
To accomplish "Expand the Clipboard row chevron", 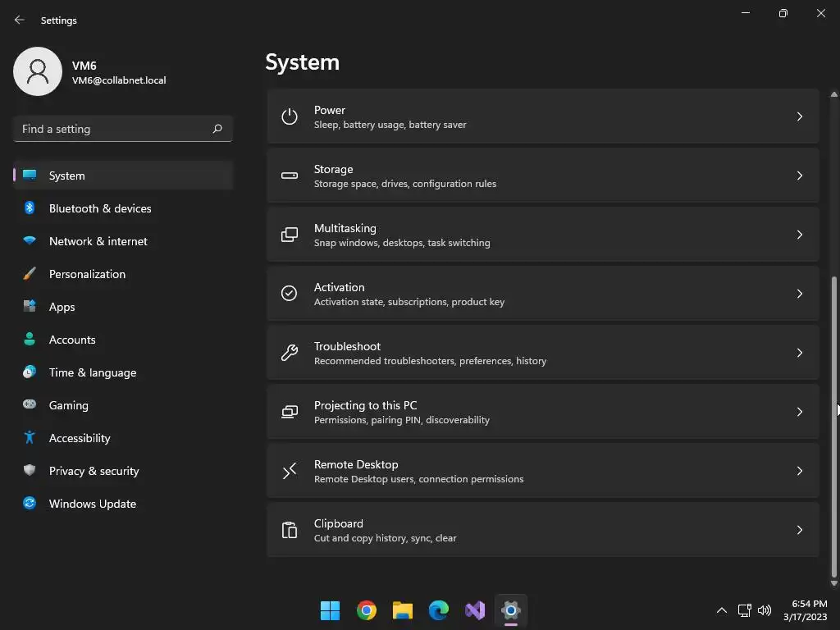I will coord(799,530).
